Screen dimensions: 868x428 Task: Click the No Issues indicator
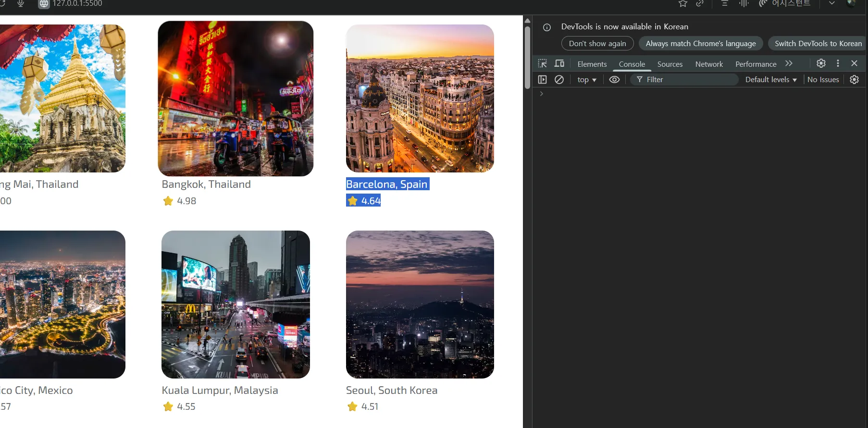(823, 80)
